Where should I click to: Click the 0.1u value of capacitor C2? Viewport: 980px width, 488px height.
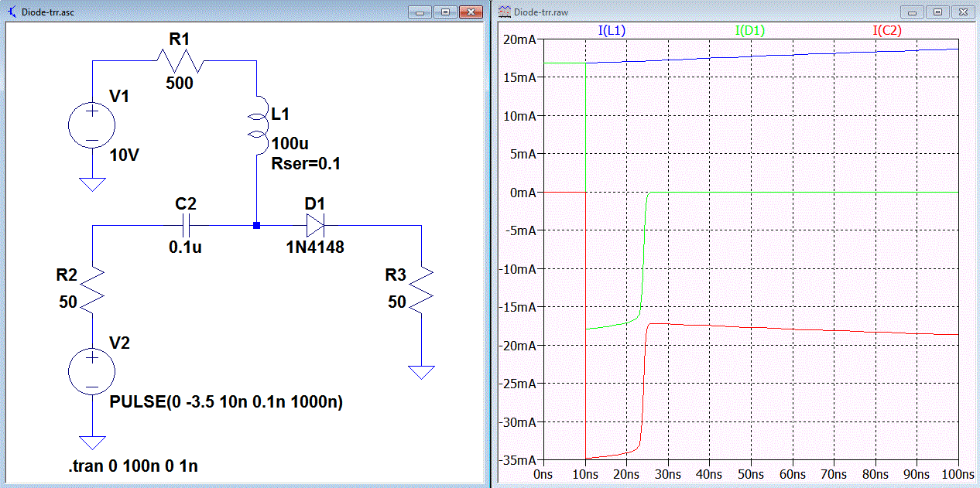[x=186, y=247]
